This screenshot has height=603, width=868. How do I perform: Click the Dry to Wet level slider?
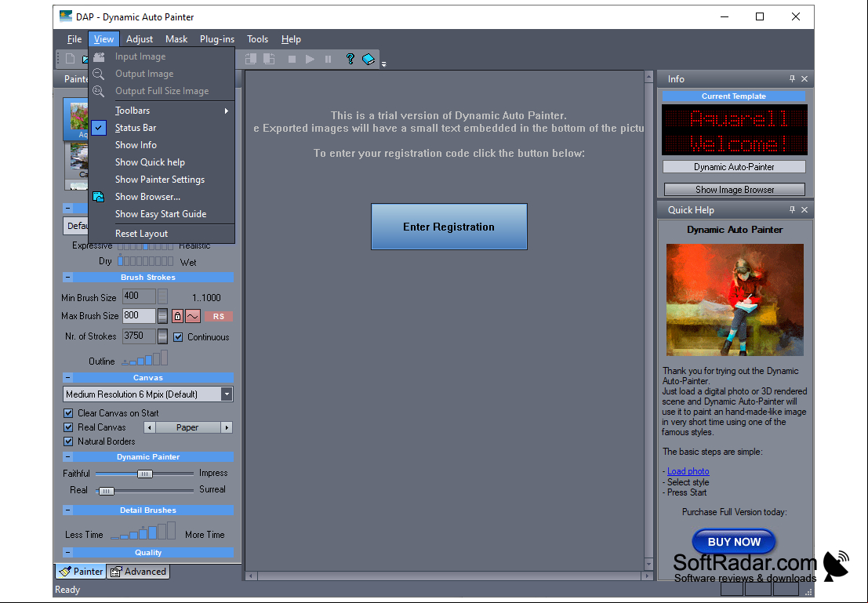[146, 261]
